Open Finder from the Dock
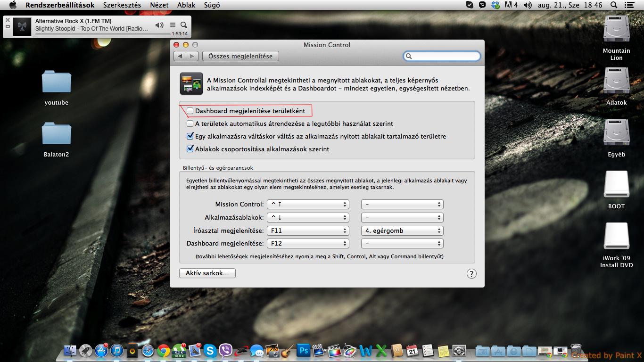The height and width of the screenshot is (362, 644). click(x=70, y=351)
